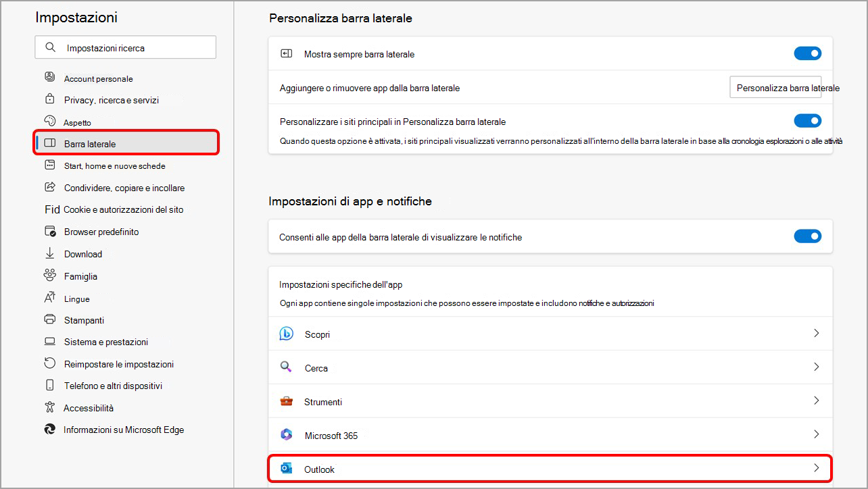Screen dimensions: 868x489
Task: Click the Cerca magnifier app icon
Action: pyautogui.click(x=287, y=367)
